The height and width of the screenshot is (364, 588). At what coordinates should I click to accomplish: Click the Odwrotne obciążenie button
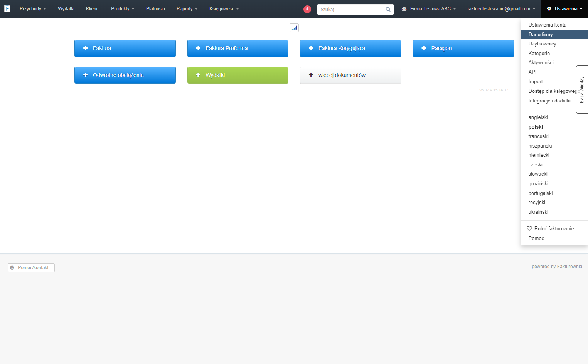point(125,75)
